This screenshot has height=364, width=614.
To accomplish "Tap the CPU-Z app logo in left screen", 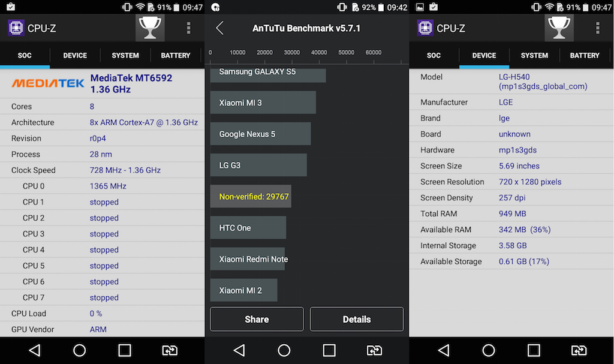I will [16, 28].
